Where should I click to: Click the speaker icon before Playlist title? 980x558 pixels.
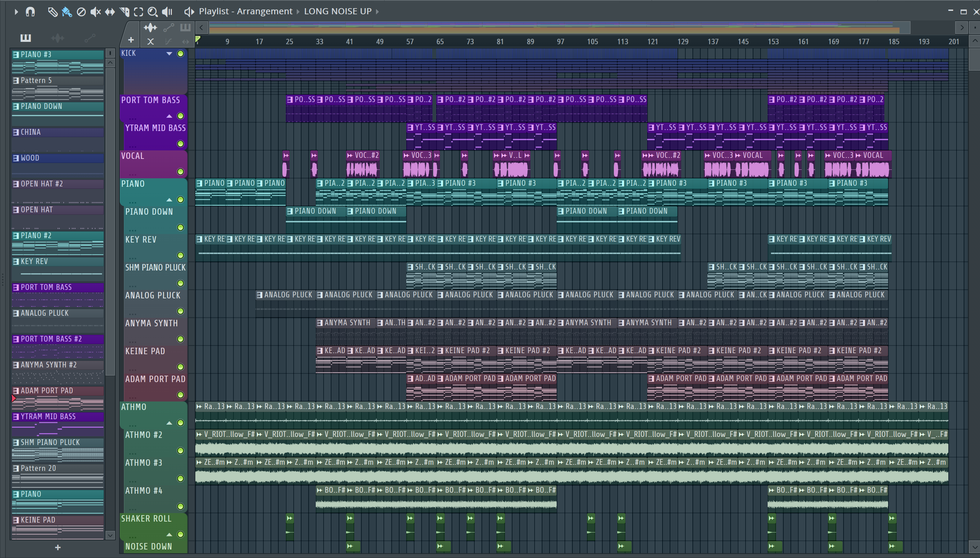(189, 12)
